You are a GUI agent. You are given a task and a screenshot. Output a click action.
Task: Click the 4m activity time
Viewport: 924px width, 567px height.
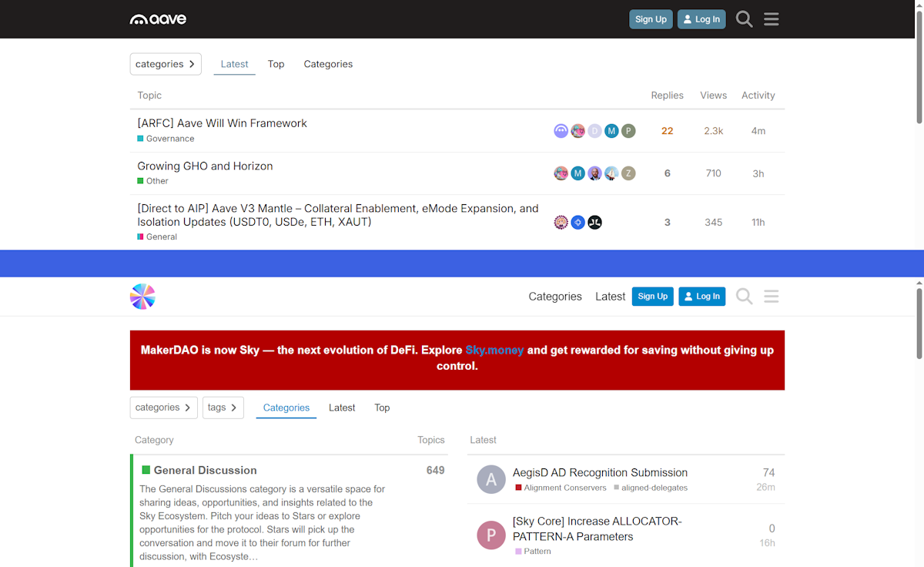point(758,131)
